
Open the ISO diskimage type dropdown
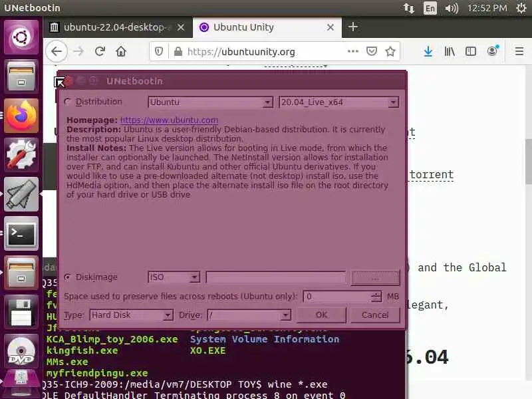[x=174, y=277]
